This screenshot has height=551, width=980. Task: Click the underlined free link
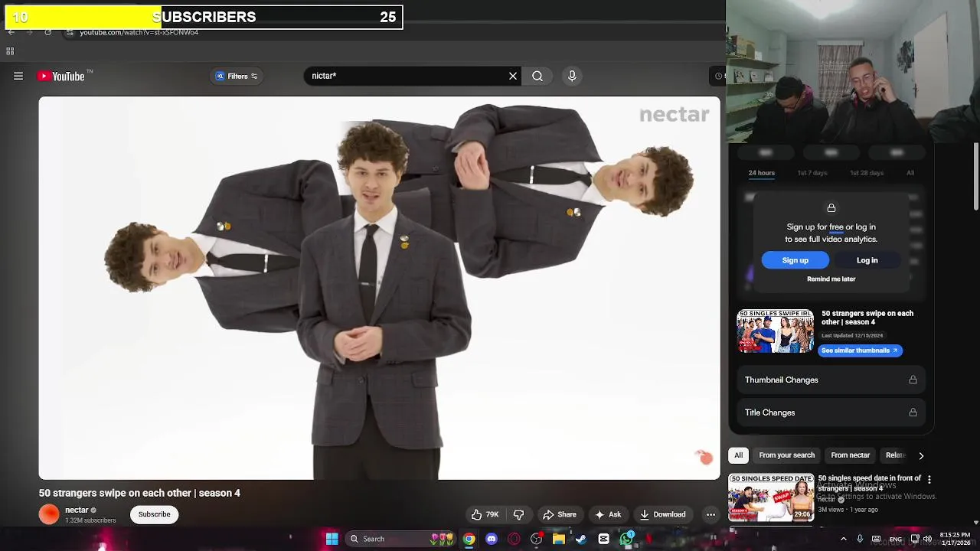tap(836, 227)
